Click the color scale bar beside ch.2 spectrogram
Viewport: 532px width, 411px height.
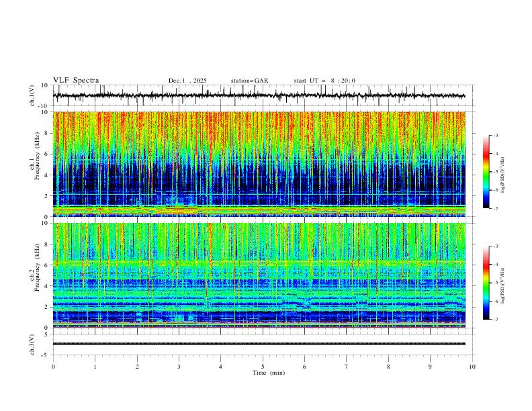click(x=486, y=283)
